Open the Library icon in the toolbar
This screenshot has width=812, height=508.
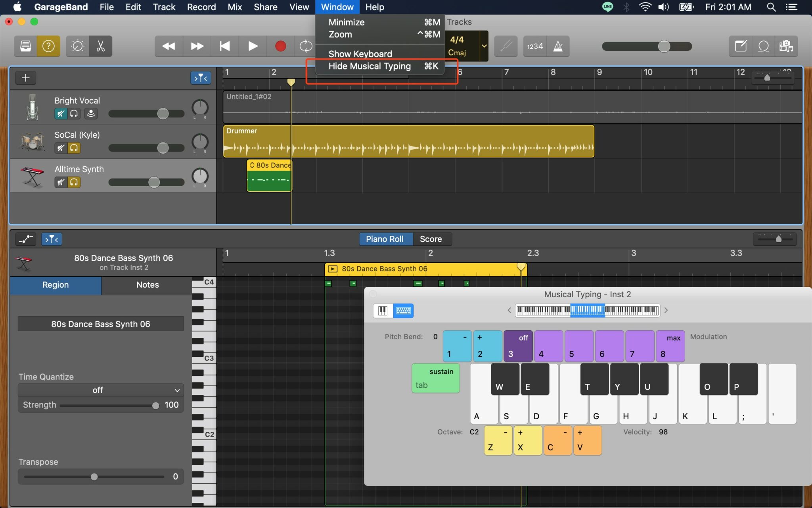25,46
